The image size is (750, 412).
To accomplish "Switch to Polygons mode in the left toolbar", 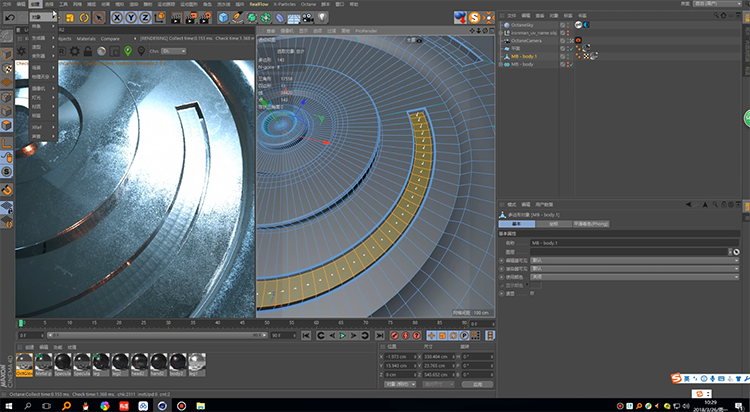I will 6,125.
